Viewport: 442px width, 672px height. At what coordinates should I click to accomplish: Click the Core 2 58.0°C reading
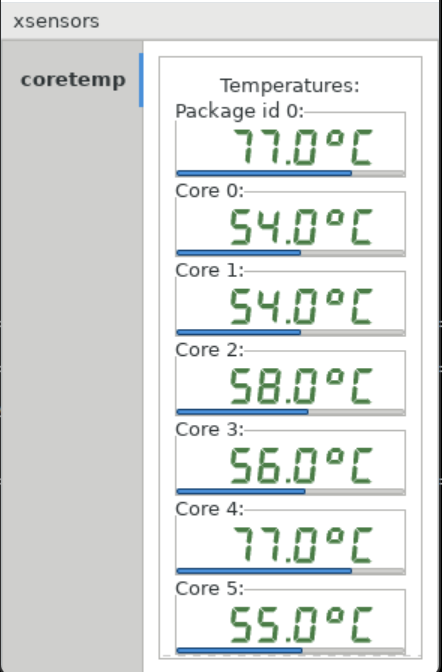click(301, 386)
